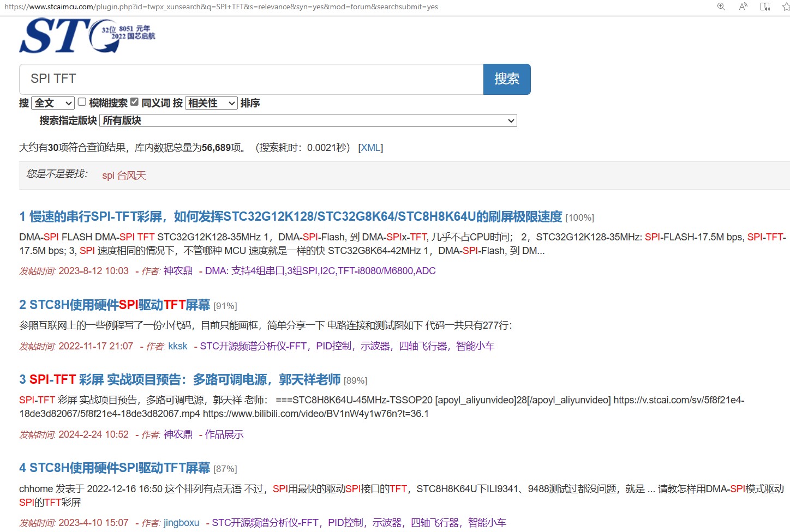This screenshot has height=532, width=790.
Task: Open the forum link after author kksk
Action: (347, 346)
